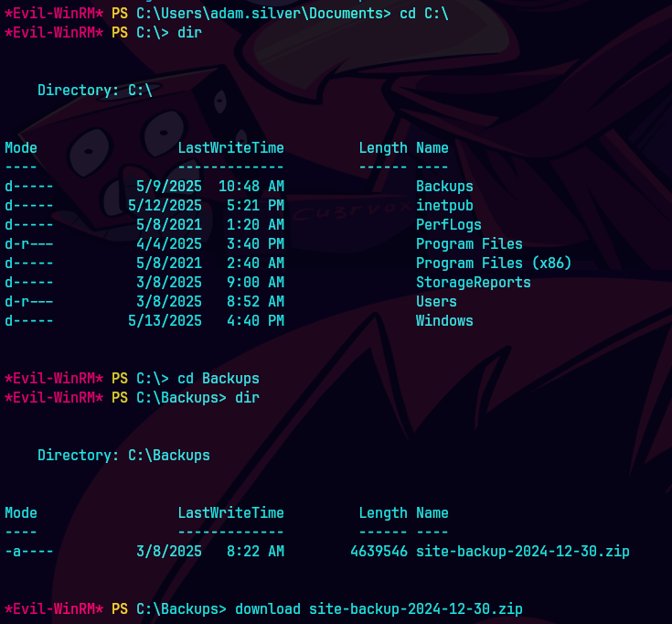The height and width of the screenshot is (624, 672).
Task: Click the mode 'd-r---' on the Users row
Action: pos(28,302)
